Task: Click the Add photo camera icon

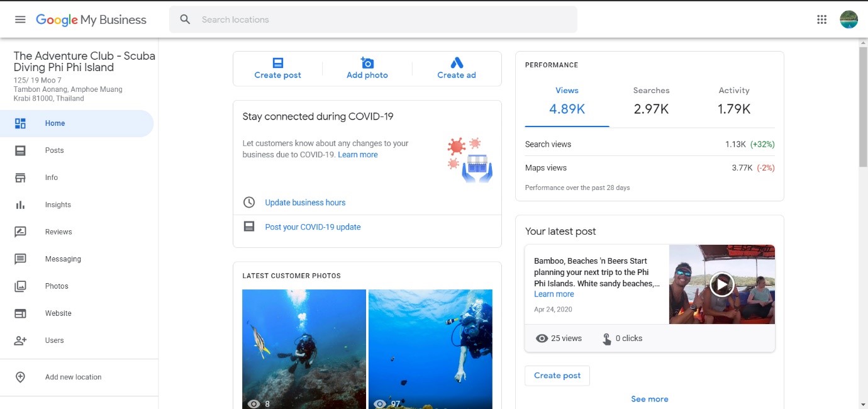Action: pyautogui.click(x=367, y=63)
